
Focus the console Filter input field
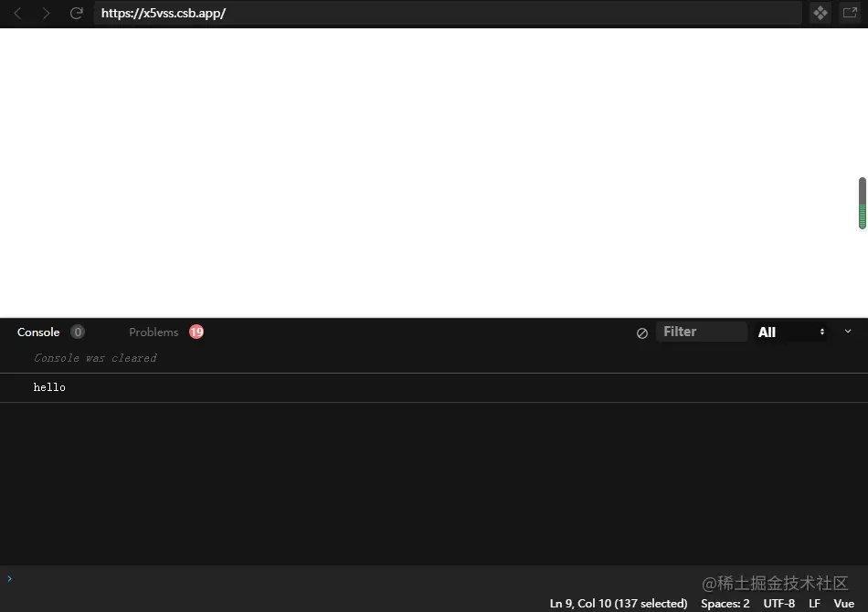(702, 332)
